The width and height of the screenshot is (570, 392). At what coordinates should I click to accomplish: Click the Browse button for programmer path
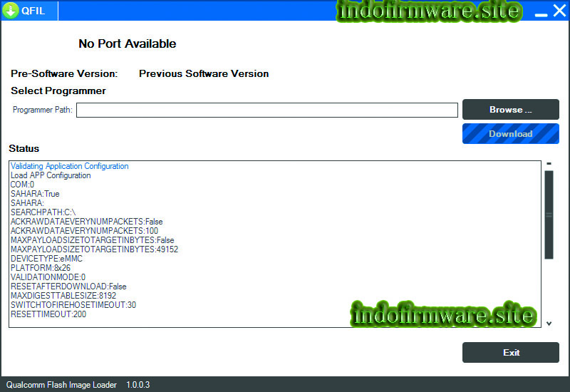point(510,110)
